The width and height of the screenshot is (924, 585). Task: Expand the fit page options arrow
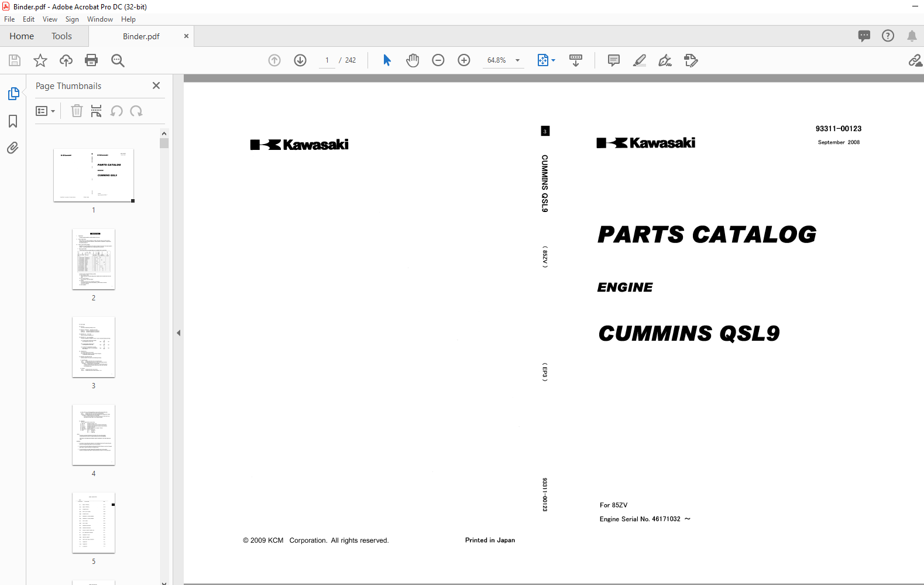pyautogui.click(x=553, y=60)
